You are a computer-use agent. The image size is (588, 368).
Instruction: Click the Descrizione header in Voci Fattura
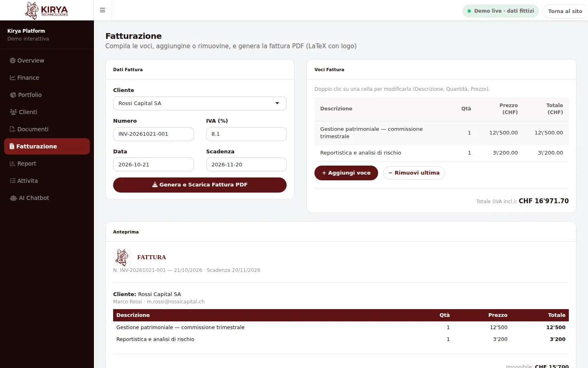tap(336, 109)
